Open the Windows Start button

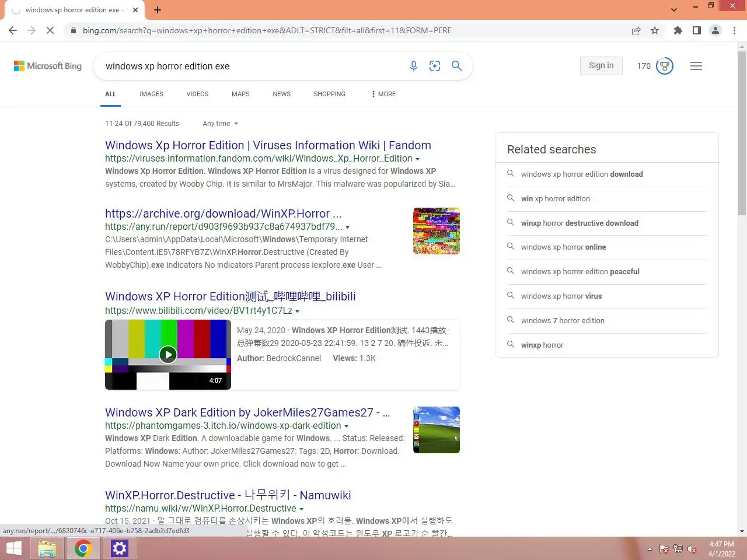[14, 548]
